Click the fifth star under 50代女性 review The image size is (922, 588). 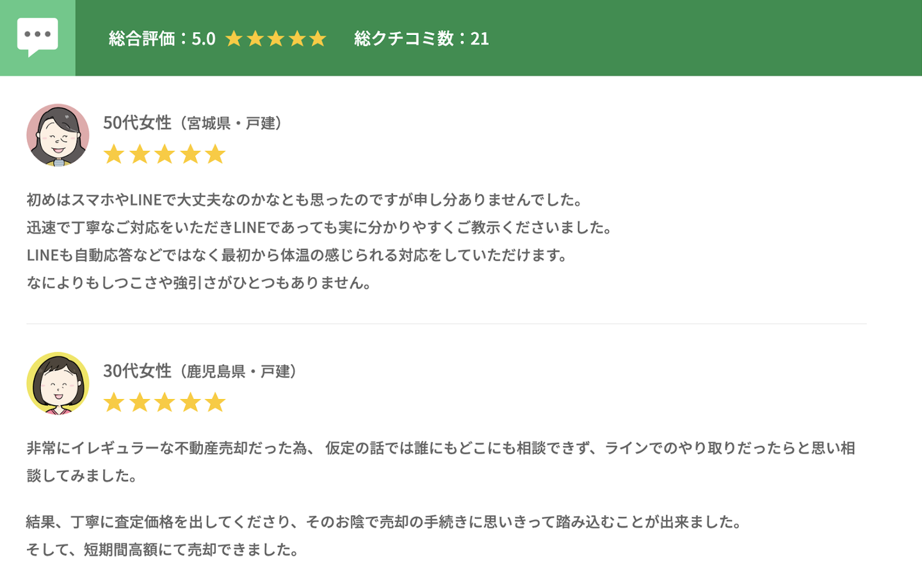click(x=216, y=154)
